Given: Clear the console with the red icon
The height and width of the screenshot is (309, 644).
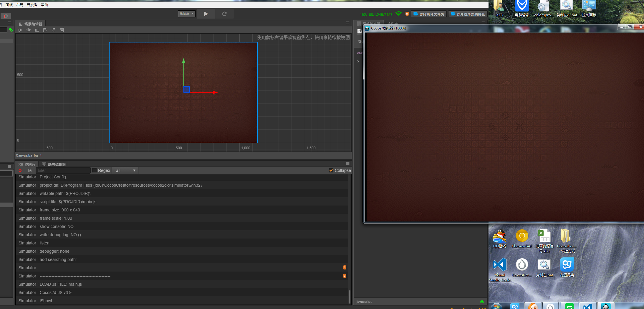Looking at the screenshot, I should [x=20, y=170].
